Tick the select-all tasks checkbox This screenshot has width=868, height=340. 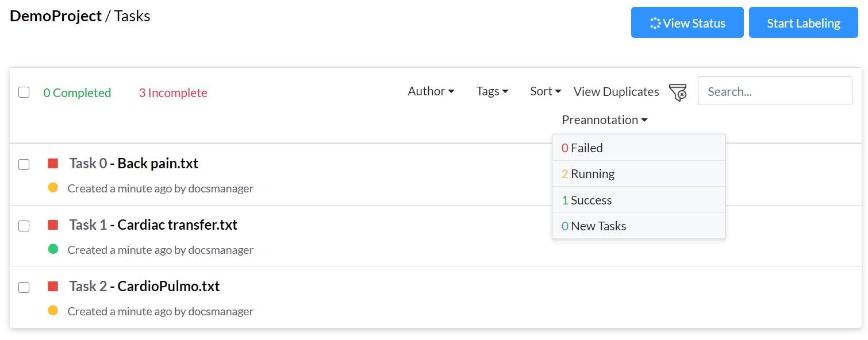pos(24,92)
